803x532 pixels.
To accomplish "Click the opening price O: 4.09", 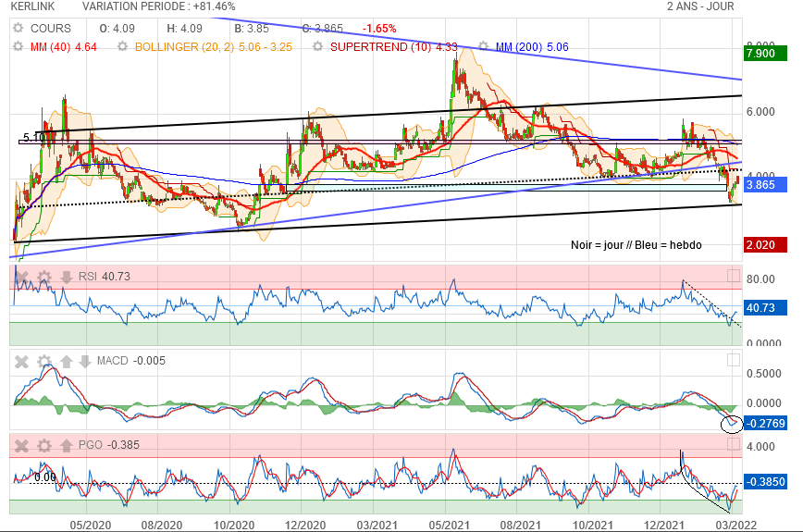I will click(x=117, y=28).
